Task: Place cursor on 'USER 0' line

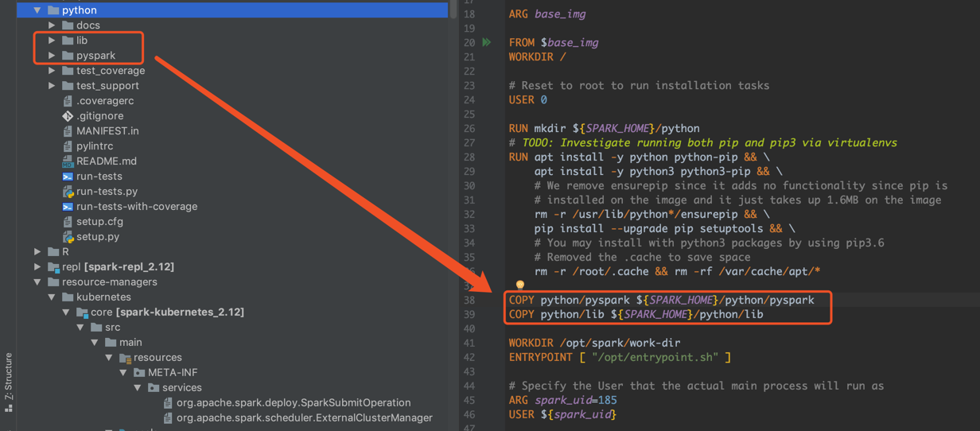Action: [528, 99]
